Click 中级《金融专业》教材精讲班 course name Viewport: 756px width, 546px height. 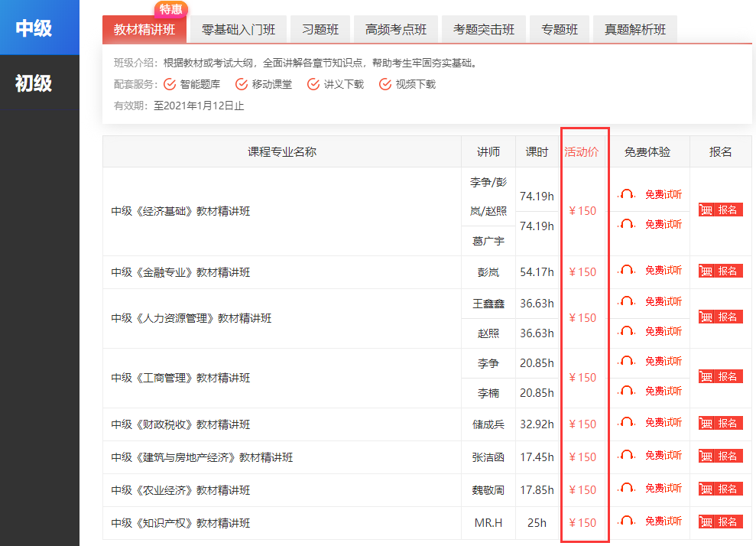(x=180, y=272)
